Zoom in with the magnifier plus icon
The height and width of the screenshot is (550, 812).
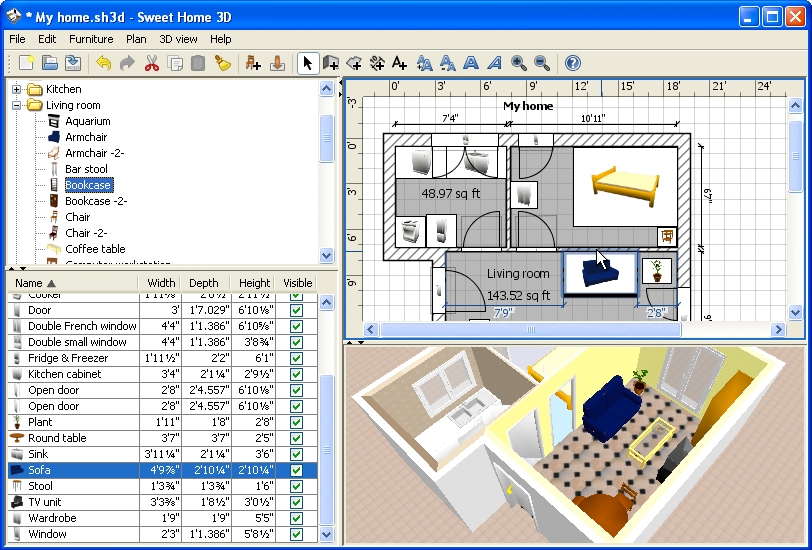[519, 63]
